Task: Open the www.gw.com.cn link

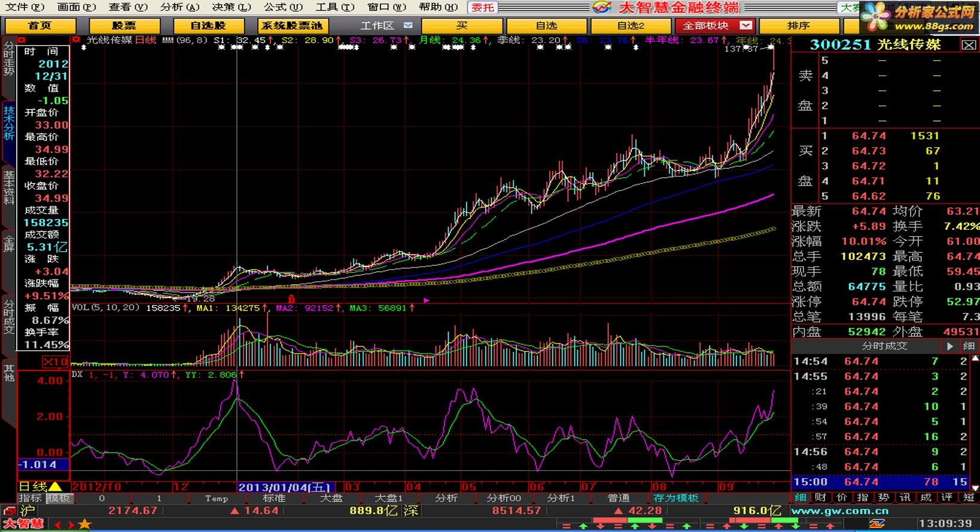Action: tap(839, 511)
